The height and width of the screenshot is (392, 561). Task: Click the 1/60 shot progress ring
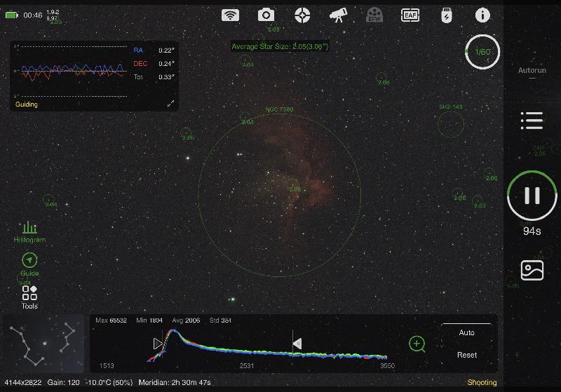pos(482,52)
